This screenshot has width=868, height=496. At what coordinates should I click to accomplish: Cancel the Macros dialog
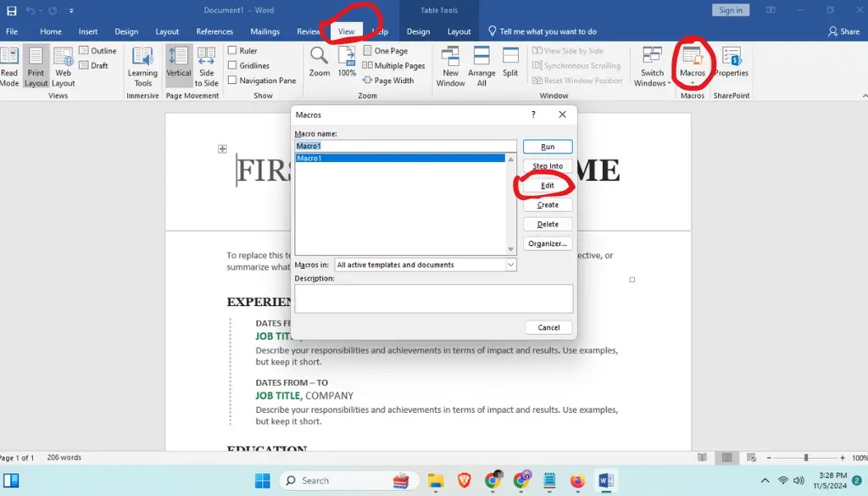click(x=548, y=327)
